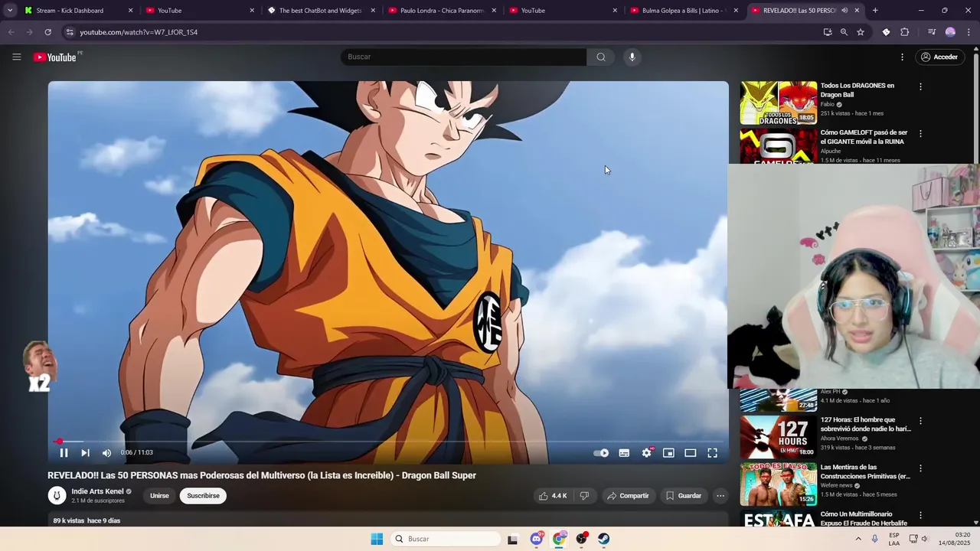Mute the video player volume
This screenshot has width=980, height=551.
point(106,453)
